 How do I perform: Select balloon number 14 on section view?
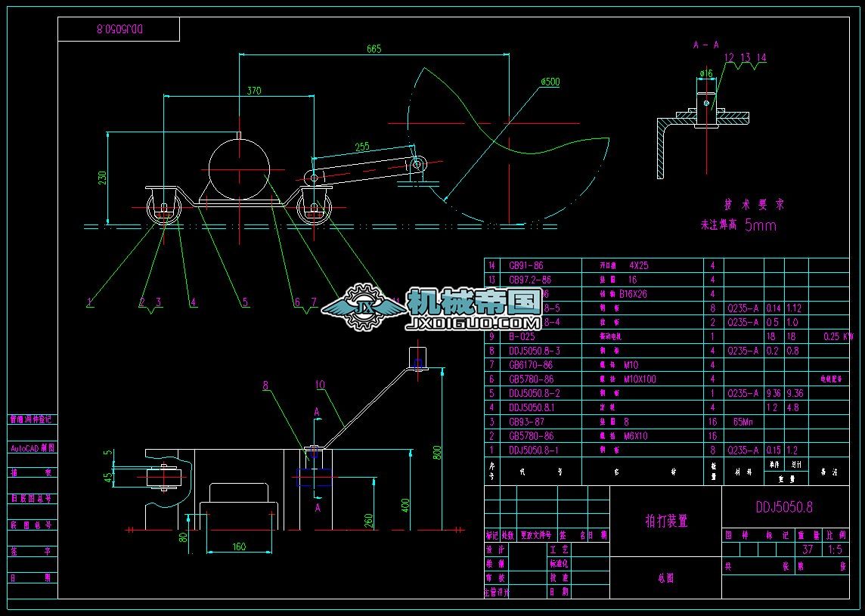pos(761,56)
